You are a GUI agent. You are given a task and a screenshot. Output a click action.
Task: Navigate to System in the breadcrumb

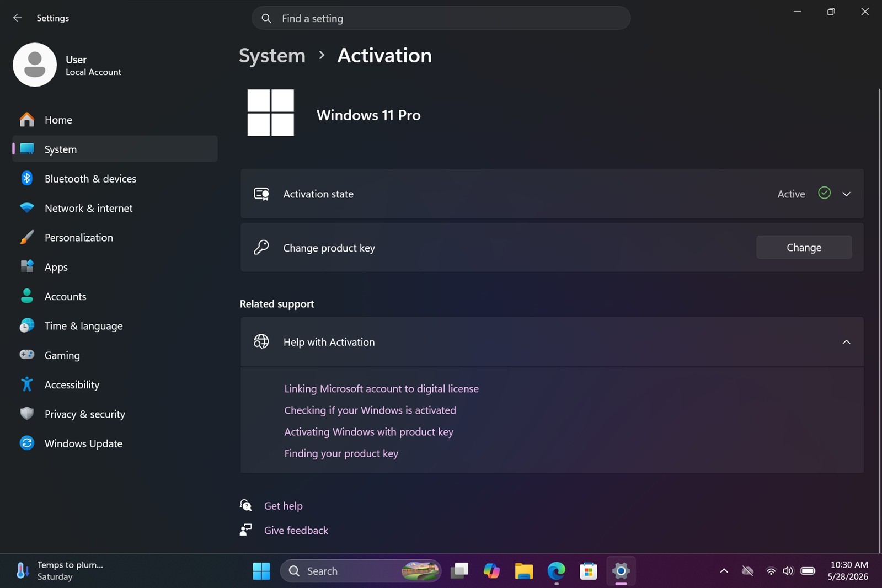click(272, 55)
